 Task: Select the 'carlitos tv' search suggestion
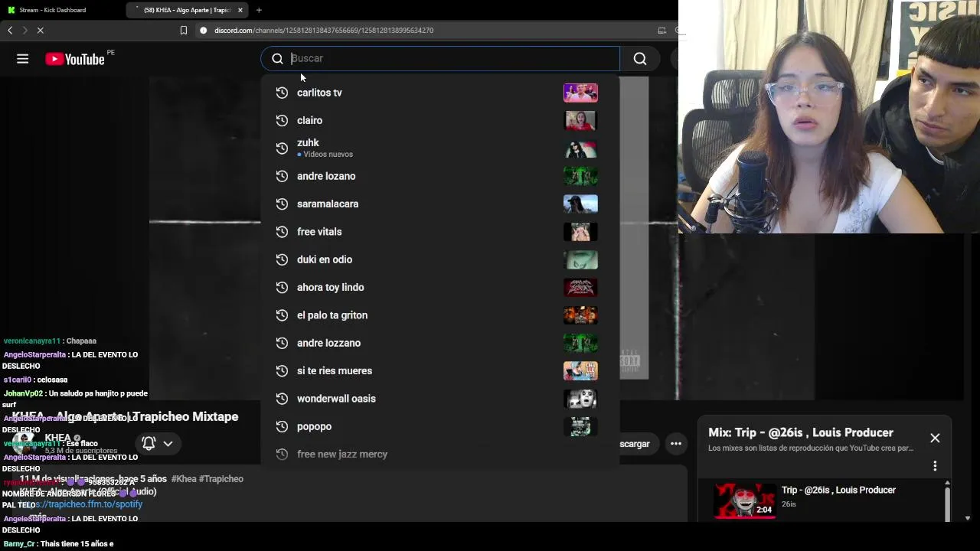(x=440, y=93)
